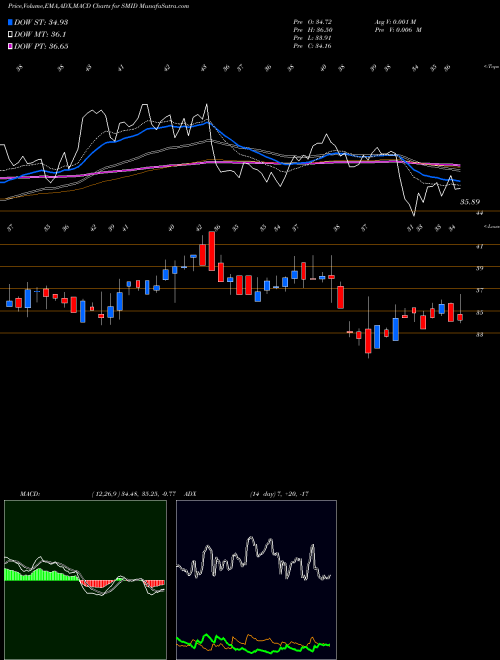The image size is (500, 660).
Task: Click the dark blue ADX indicator panel
Action: coord(256,580)
